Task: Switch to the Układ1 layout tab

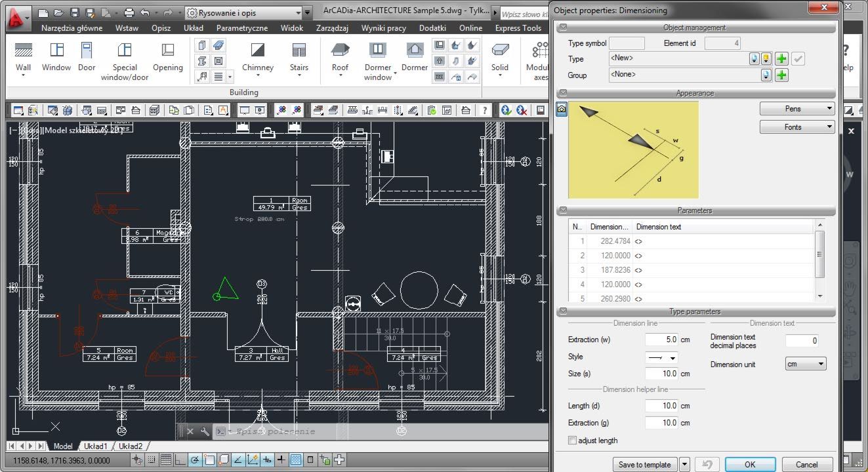Action: tap(96, 446)
